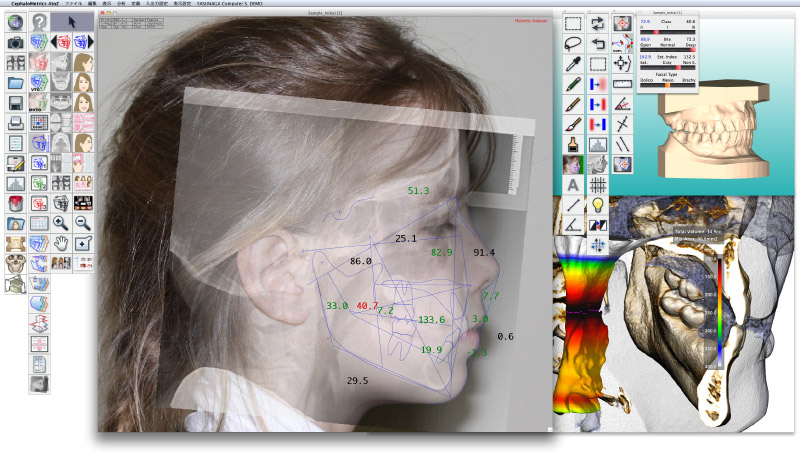This screenshot has width=800, height=453.
Task: Select the ink bottle brush tool
Action: tap(573, 144)
